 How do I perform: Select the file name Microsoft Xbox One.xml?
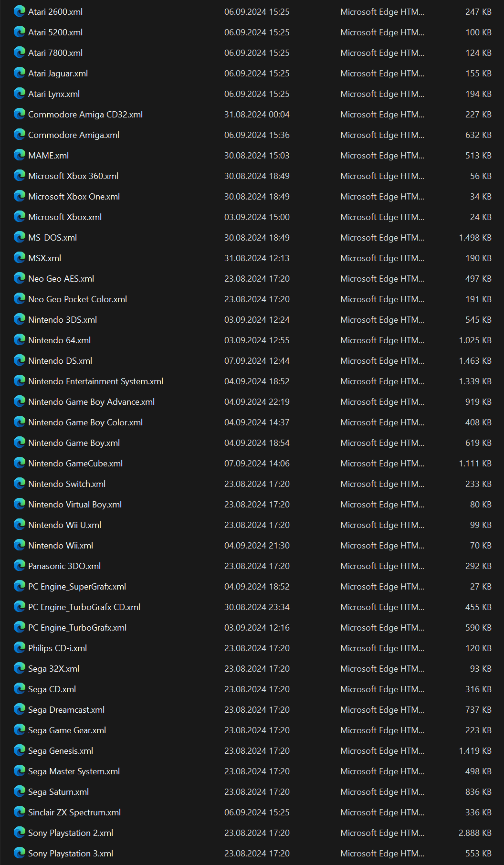[74, 197]
